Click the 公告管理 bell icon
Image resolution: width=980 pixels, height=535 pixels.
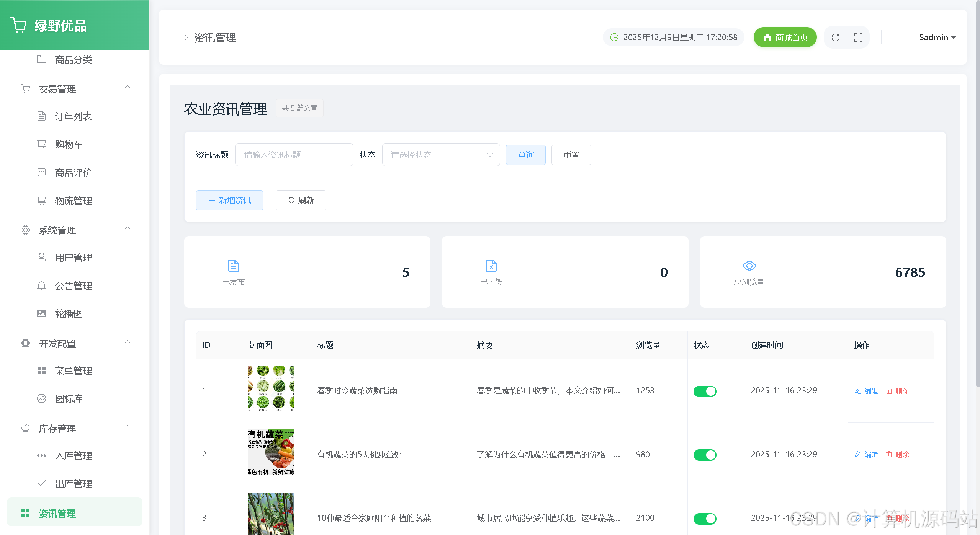click(x=41, y=285)
